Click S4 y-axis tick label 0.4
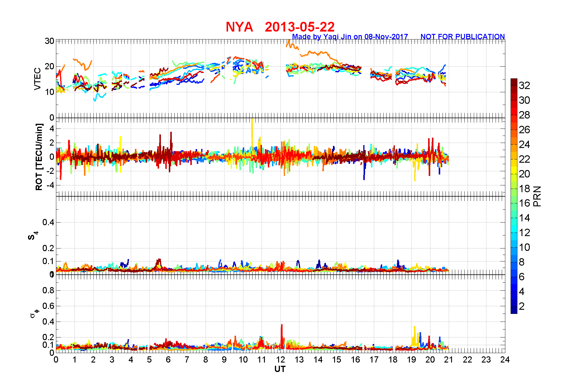561x392 pixels. click(x=49, y=222)
